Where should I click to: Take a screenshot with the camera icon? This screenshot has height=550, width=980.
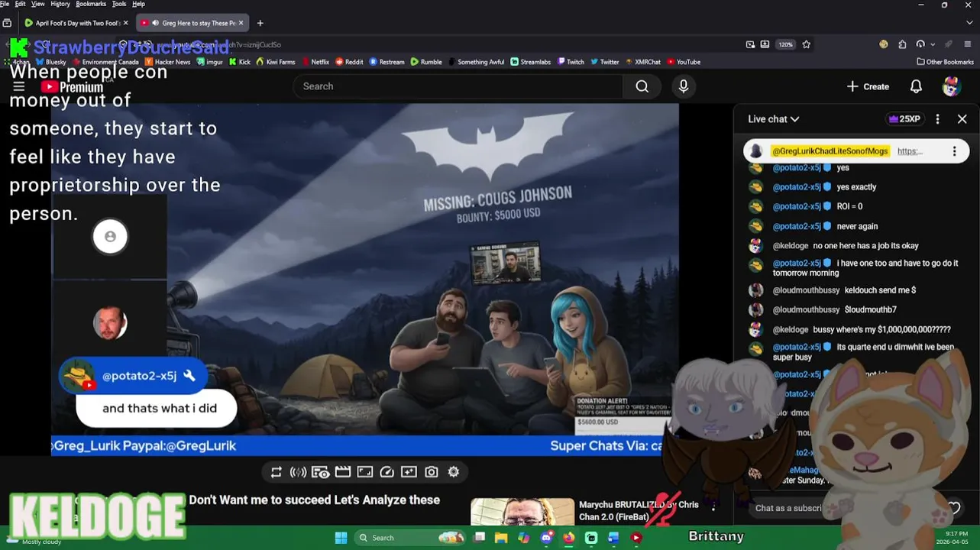tap(432, 472)
